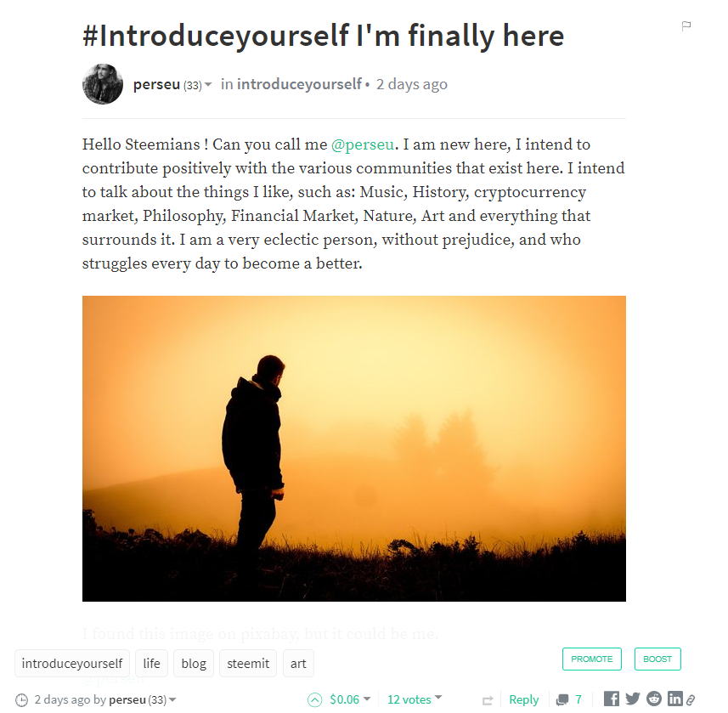Screen dimensions: 728x713
Task: Expand the perseu author dropdown in header
Action: 208,84
